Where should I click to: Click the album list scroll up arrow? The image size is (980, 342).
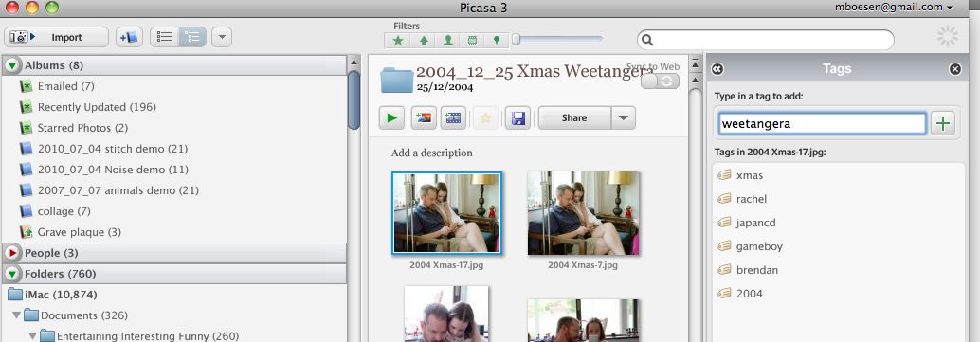354,62
